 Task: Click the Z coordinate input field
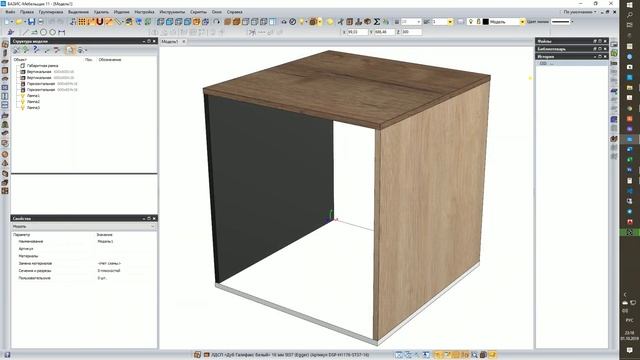coord(411,32)
